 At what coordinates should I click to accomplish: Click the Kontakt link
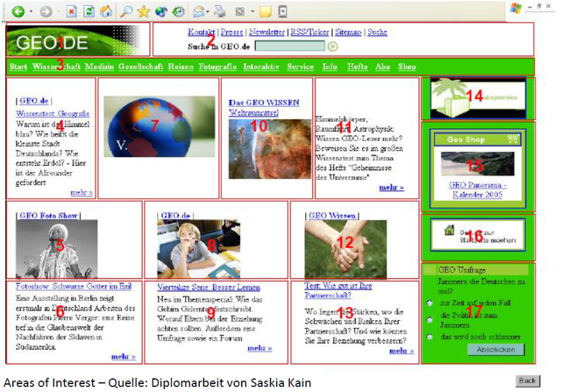tap(202, 32)
